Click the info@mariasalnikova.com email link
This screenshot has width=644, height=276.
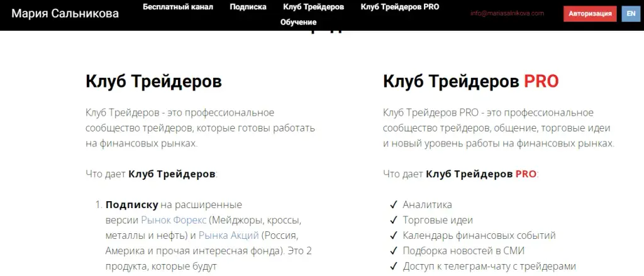[x=508, y=13]
